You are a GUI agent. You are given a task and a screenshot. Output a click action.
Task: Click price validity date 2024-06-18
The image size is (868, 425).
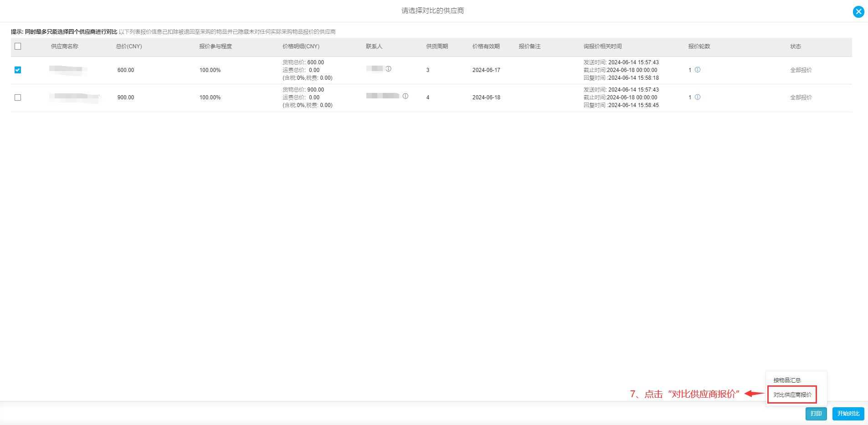tap(486, 97)
